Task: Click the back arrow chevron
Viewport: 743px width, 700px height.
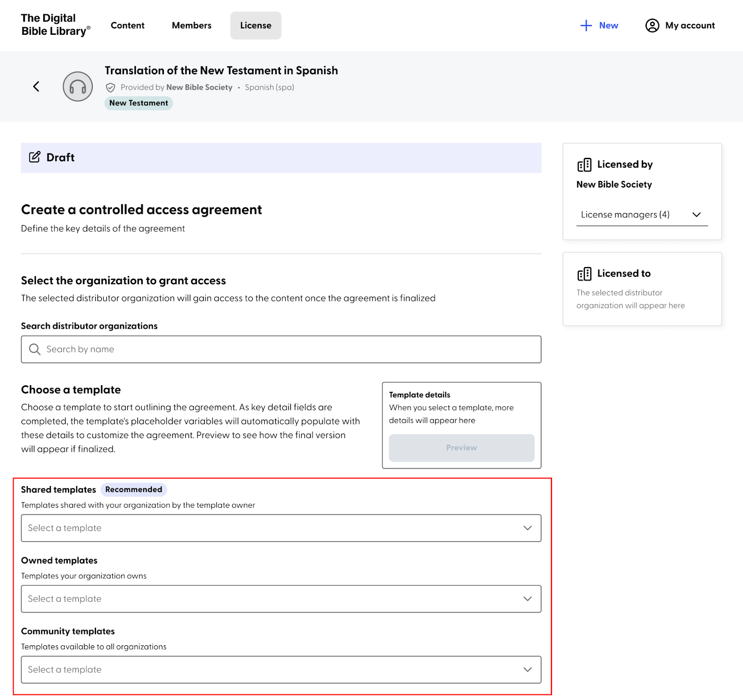Action: click(x=36, y=86)
